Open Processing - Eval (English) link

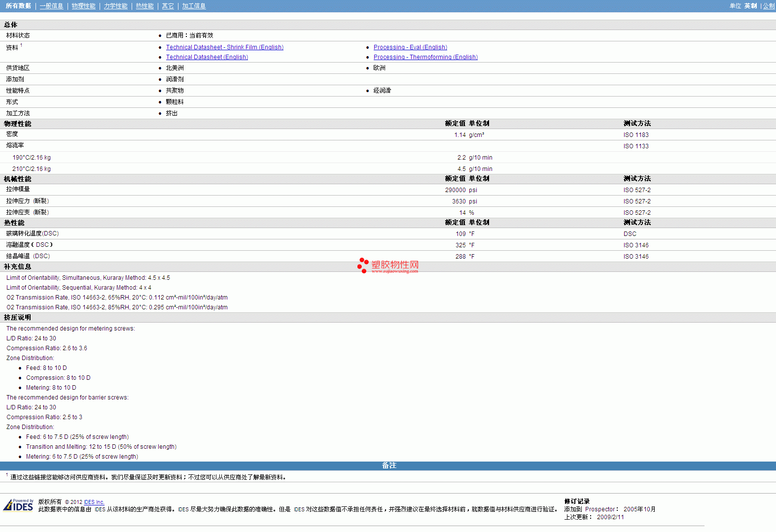[x=410, y=47]
